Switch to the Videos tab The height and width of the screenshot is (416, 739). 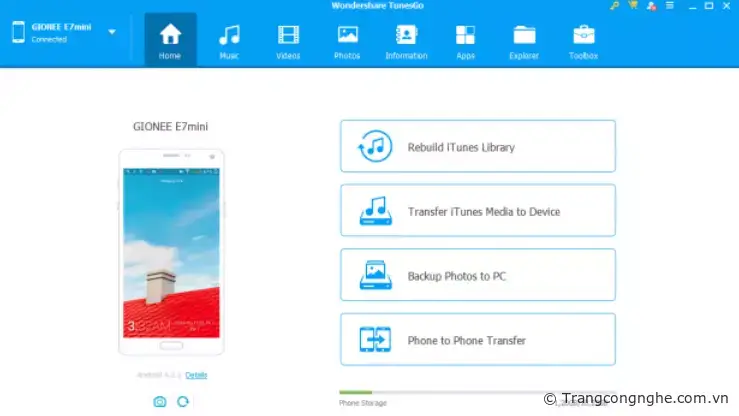pyautogui.click(x=288, y=41)
